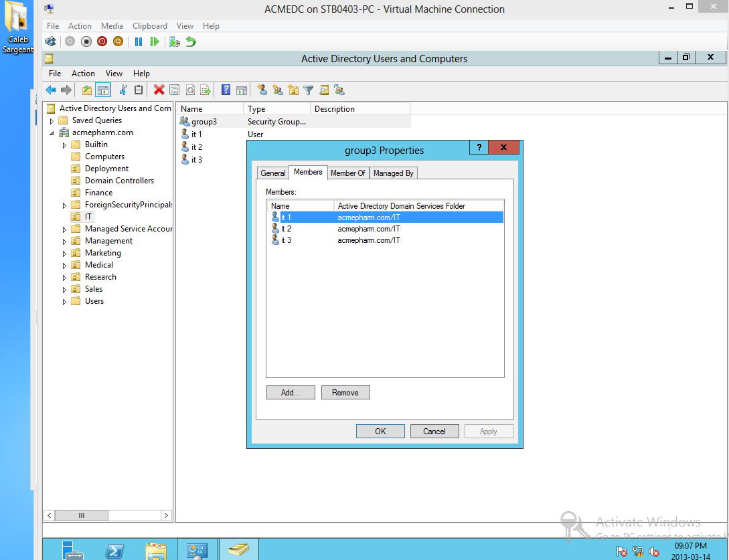Click the Ctrl+Alt+Delete icon in VM toolbar
729x560 pixels.
tap(50, 42)
